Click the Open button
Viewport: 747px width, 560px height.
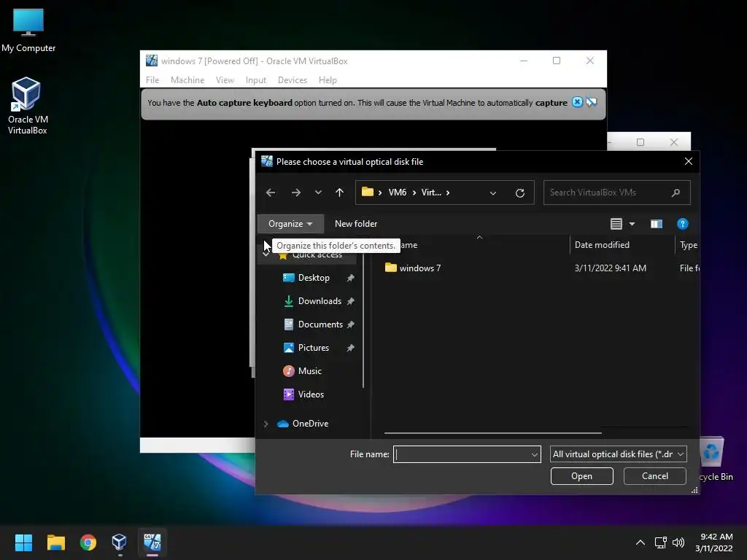click(x=581, y=476)
